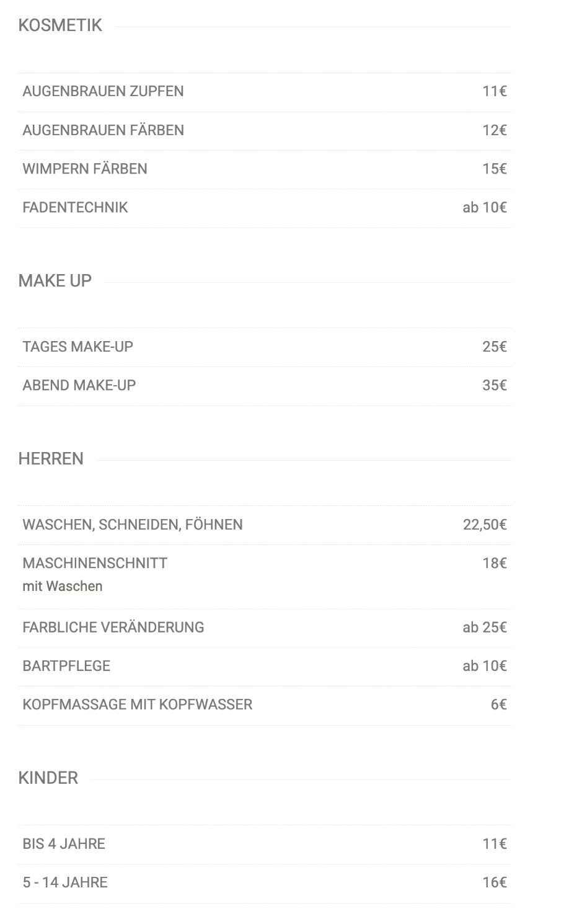Select the AUGENBRAUEN FÄRBEN service
This screenshot has height=924, width=569.
point(265,131)
